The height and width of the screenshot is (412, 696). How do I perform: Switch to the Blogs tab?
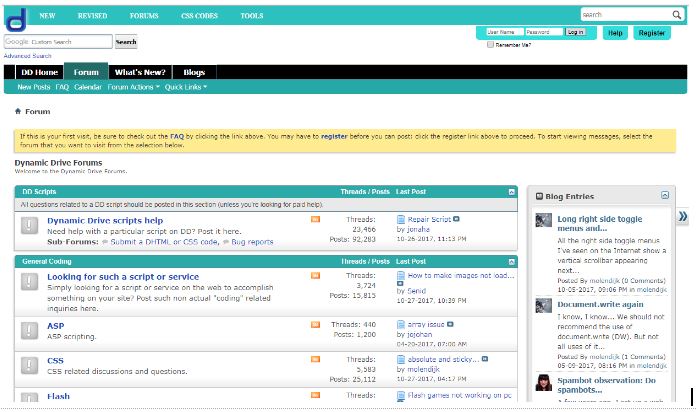(194, 72)
